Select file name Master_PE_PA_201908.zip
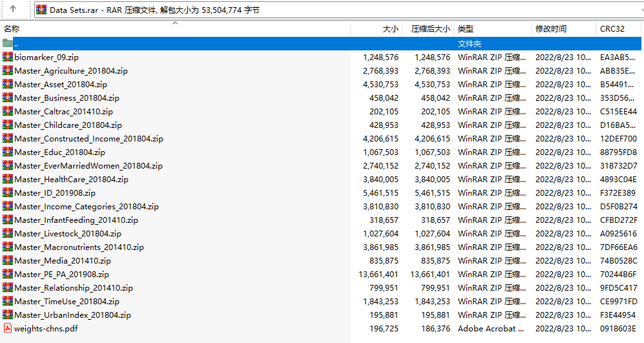The height and width of the screenshot is (343, 644). point(61,274)
